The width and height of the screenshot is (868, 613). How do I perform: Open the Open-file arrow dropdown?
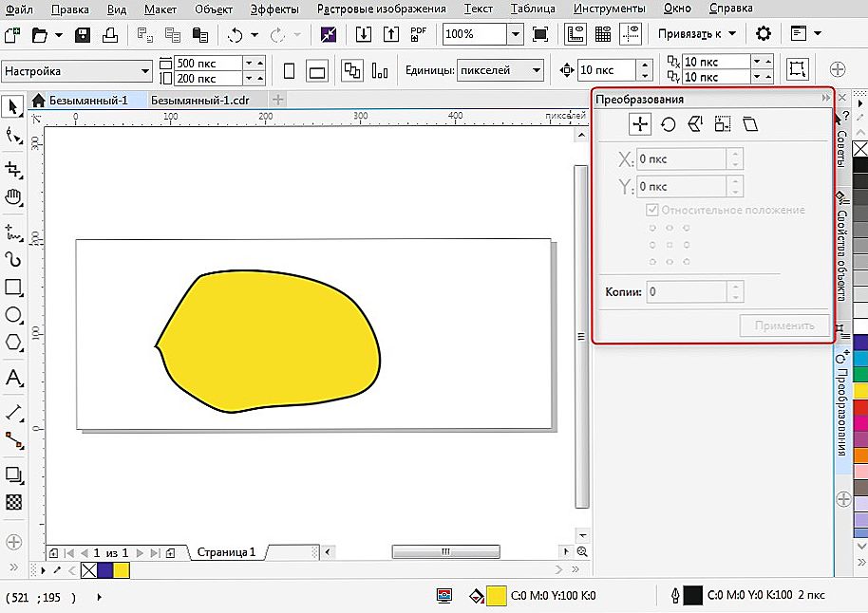59,35
